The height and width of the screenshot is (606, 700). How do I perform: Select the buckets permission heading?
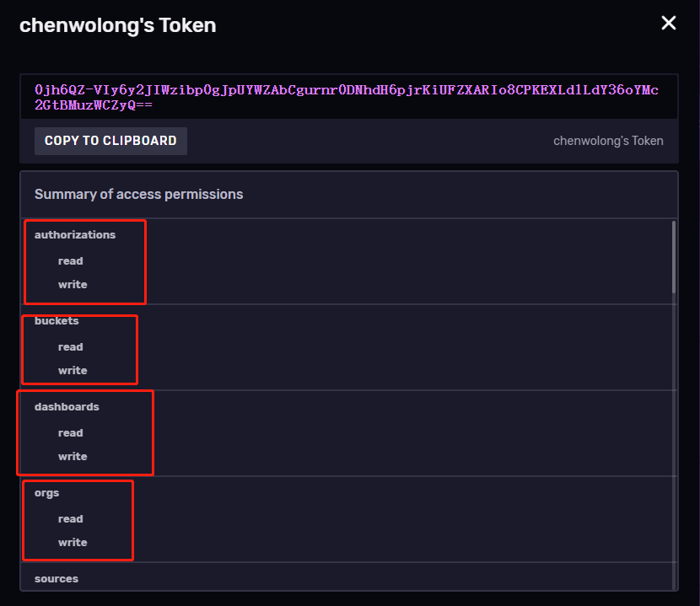coord(57,321)
